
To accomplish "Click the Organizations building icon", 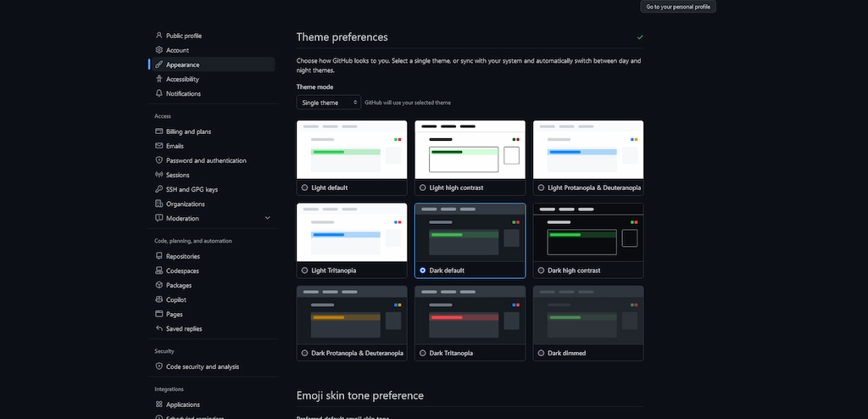I will pyautogui.click(x=159, y=204).
